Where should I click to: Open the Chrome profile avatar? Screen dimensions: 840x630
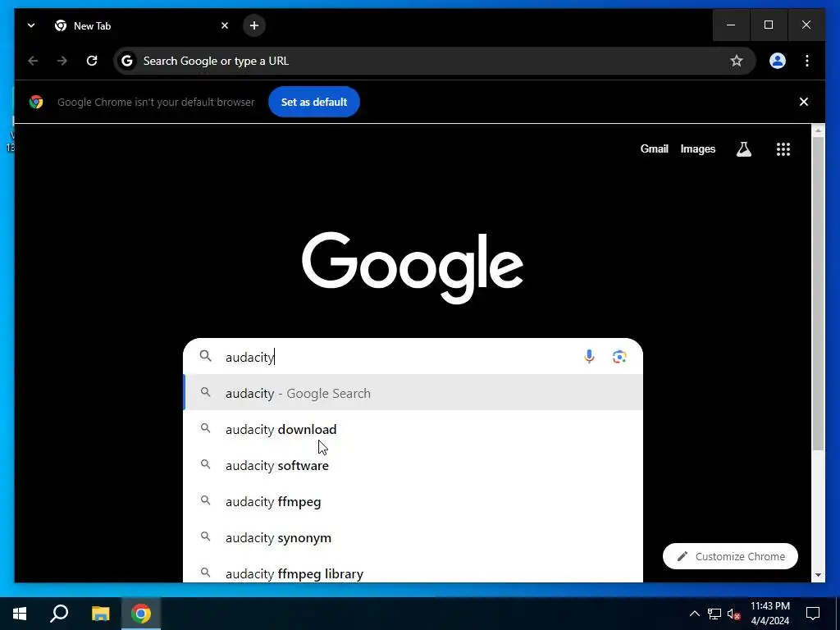pos(778,61)
